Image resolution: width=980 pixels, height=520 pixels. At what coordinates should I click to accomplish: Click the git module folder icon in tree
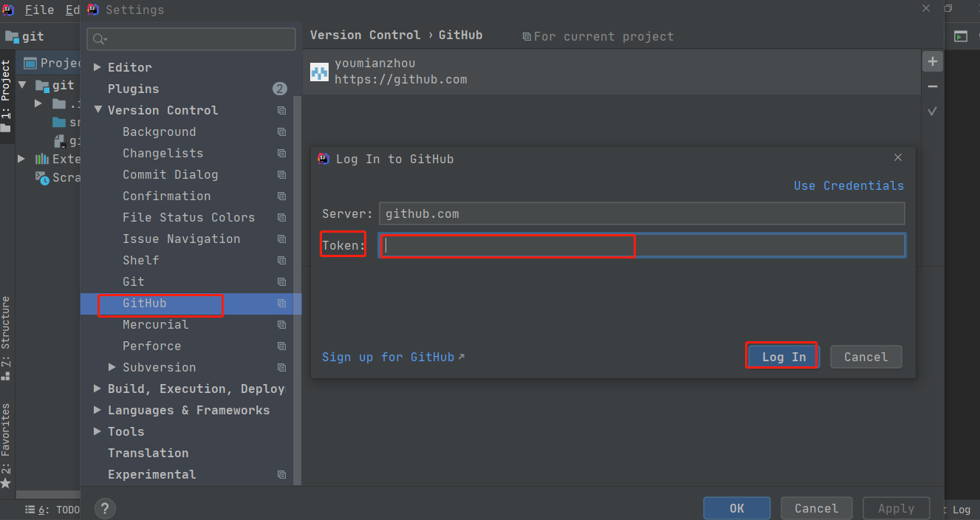point(42,86)
